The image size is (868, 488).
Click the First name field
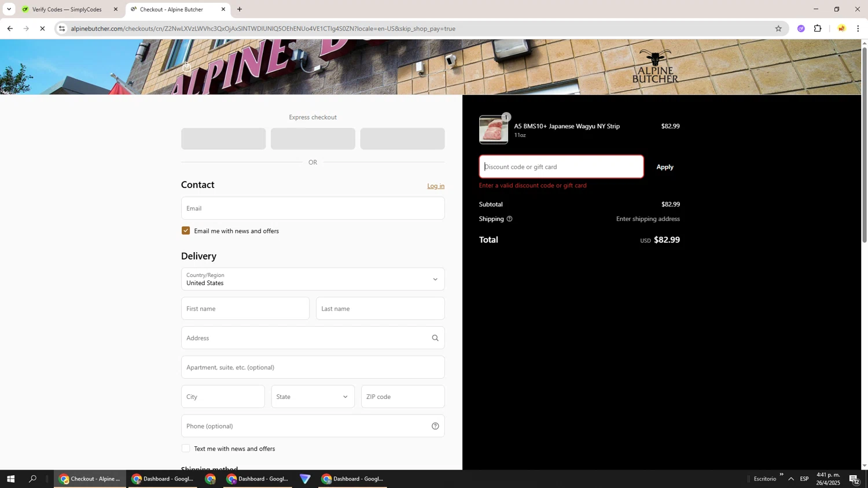click(x=245, y=309)
